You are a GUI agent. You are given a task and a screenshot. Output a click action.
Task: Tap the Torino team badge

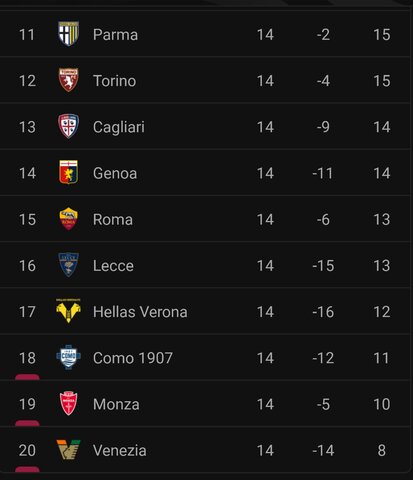click(68, 80)
